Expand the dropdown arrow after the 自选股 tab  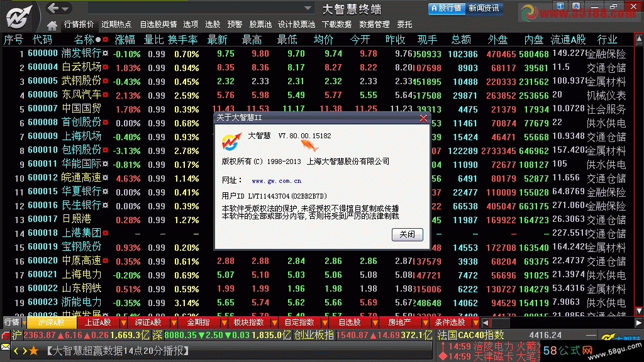pos(375,323)
